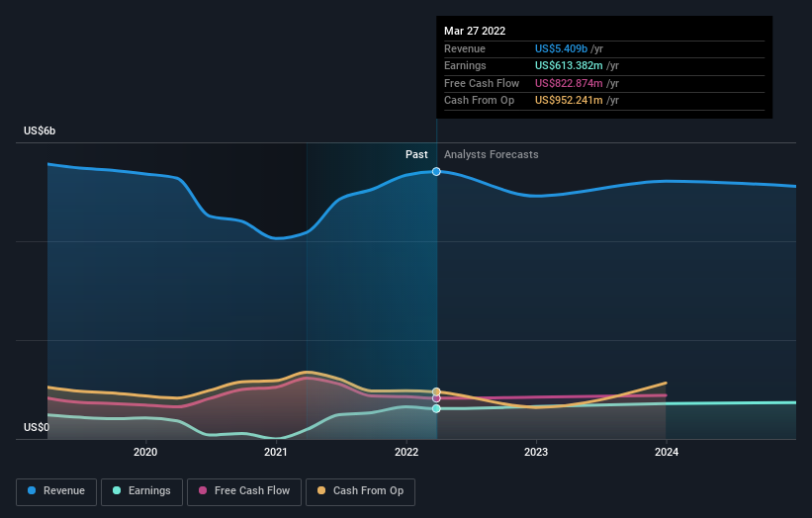Click the Earnings row label in tooltip
812x518 pixels.
click(x=465, y=65)
